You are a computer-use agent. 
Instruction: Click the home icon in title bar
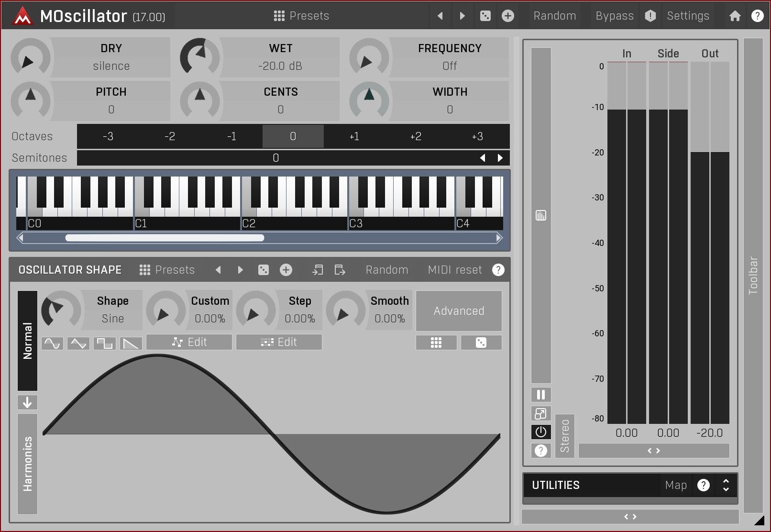[735, 16]
